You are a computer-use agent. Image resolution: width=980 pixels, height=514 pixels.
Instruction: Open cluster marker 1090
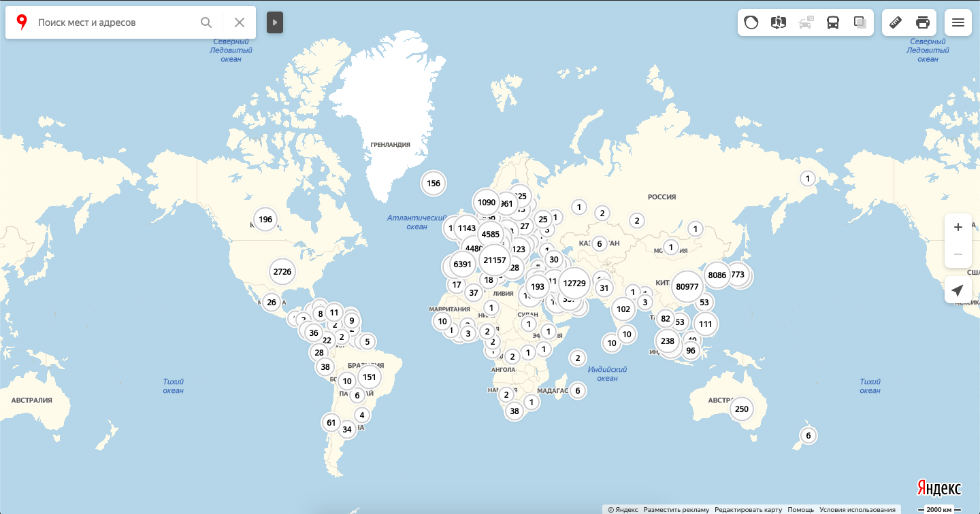(487, 203)
